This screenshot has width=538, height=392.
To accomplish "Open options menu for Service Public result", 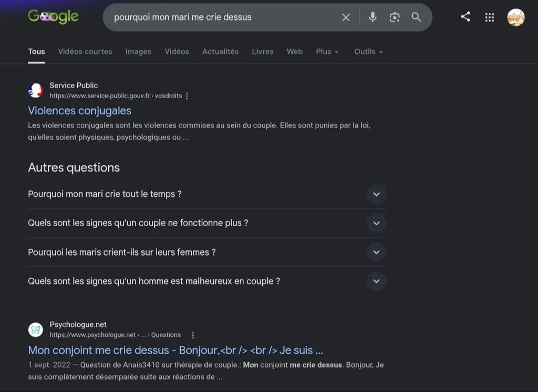I will pyautogui.click(x=187, y=96).
